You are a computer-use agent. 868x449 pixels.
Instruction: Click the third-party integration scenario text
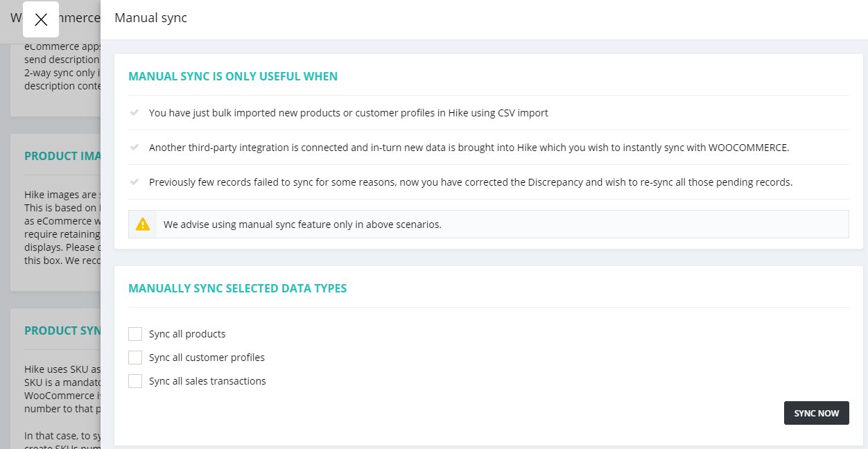(469, 148)
